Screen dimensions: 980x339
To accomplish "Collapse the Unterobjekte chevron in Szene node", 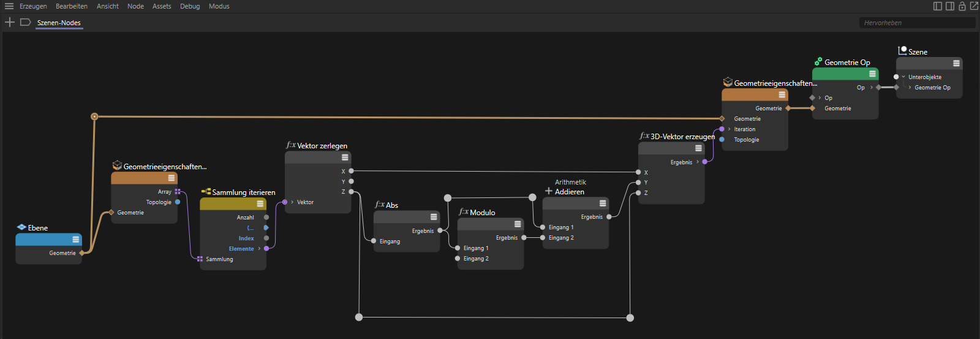I will pyautogui.click(x=903, y=77).
